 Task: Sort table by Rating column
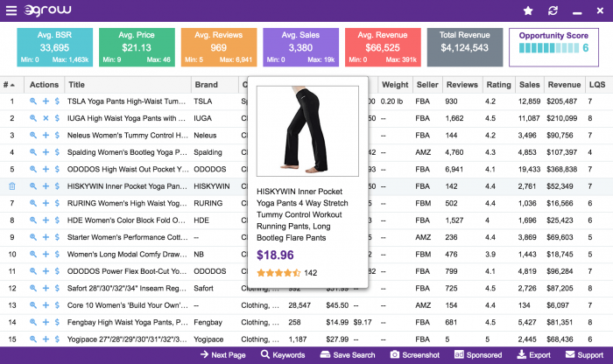pos(498,85)
